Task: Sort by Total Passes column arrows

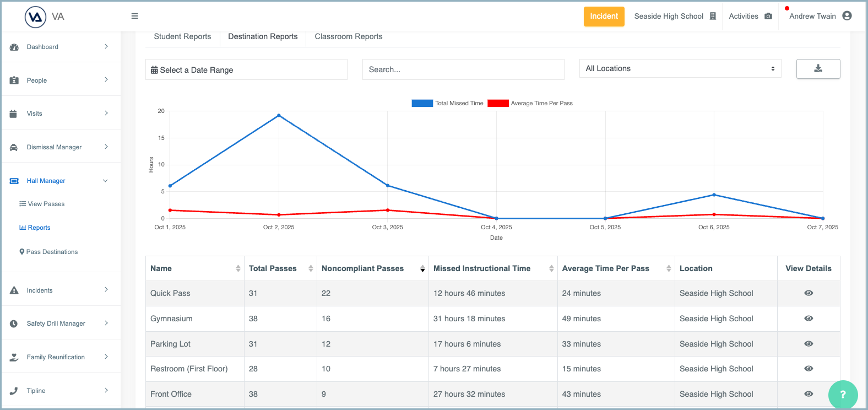Action: coord(311,268)
